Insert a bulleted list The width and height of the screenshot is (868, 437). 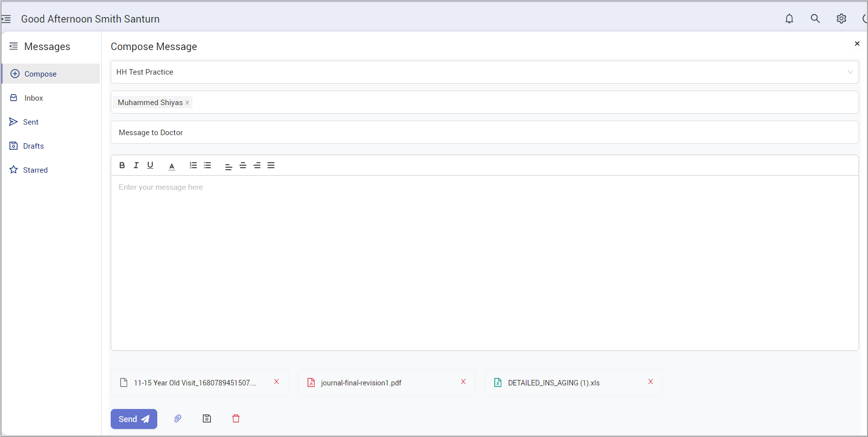pos(207,165)
